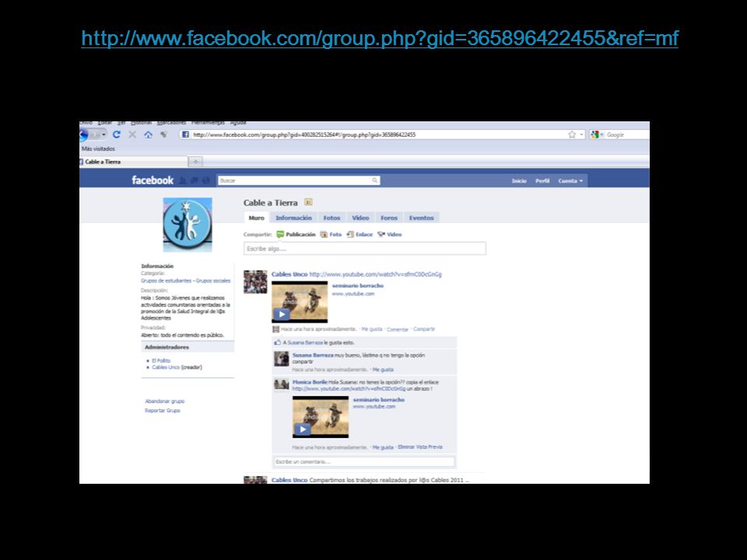Open Grupos sociales category link

(213, 281)
